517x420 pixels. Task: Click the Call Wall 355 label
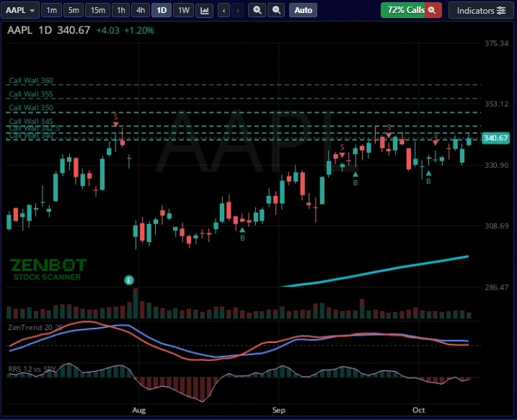[x=31, y=94]
